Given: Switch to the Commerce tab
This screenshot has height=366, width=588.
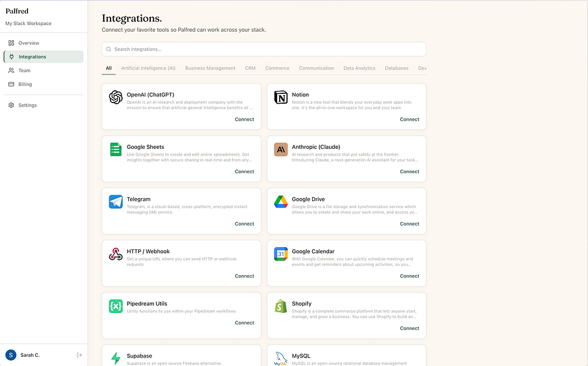Looking at the screenshot, I should pos(277,68).
